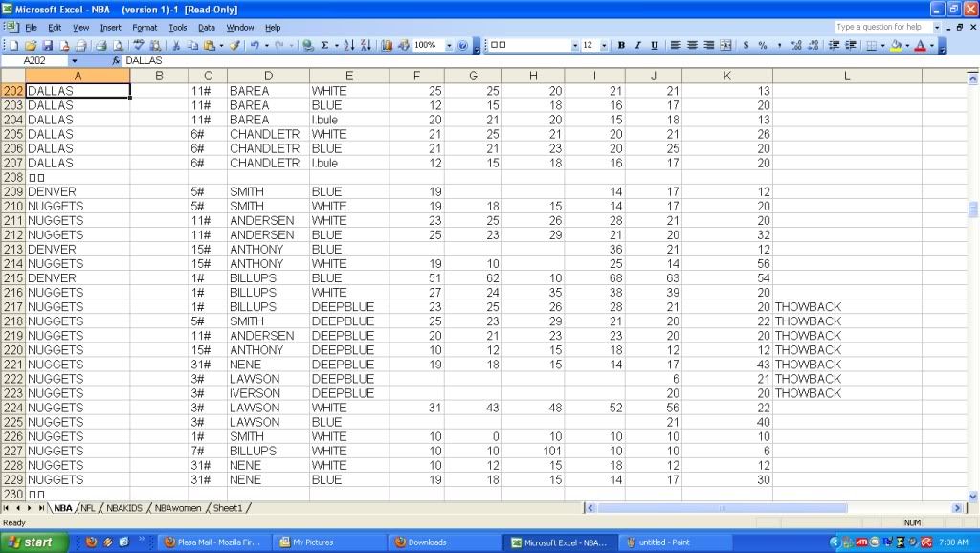Switch to the Sheet1 tab
This screenshot has height=553, width=980.
click(x=228, y=508)
